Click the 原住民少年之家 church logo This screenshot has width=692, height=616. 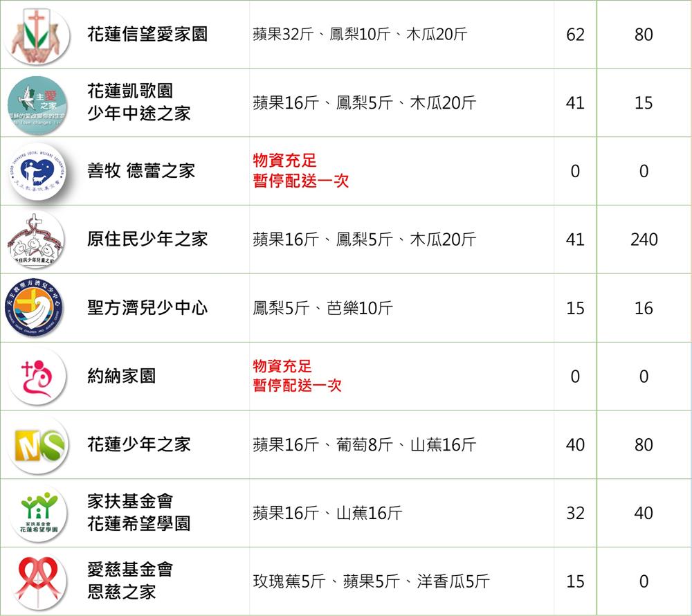[x=35, y=239]
